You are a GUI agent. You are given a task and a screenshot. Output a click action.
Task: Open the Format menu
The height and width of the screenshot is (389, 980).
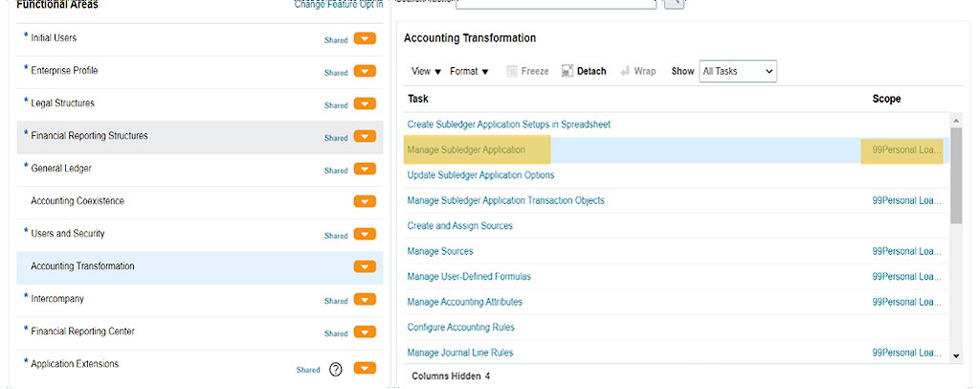tap(469, 71)
